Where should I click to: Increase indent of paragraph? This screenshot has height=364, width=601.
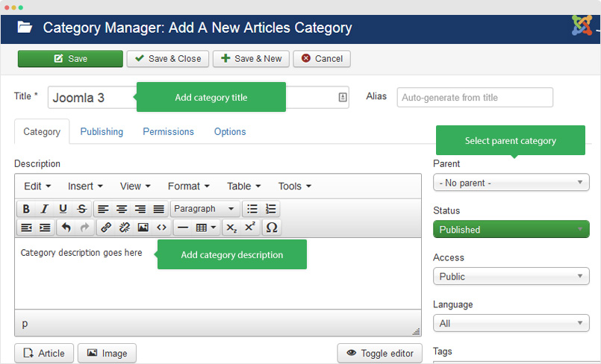[45, 228]
